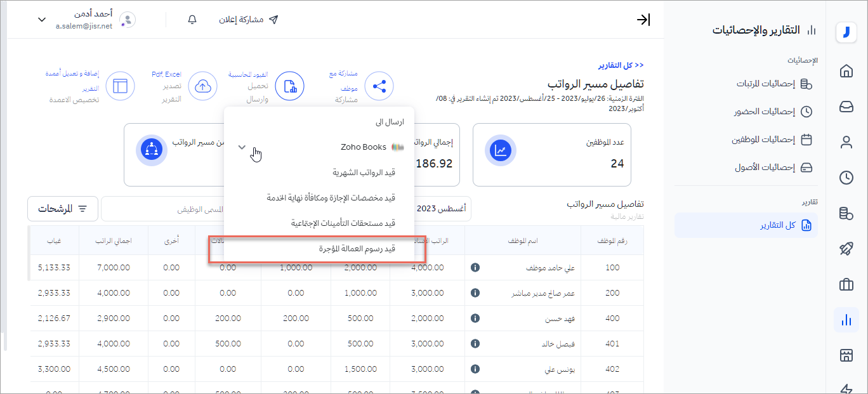The width and height of the screenshot is (868, 394).
Task: Open the customize columns table icon
Action: point(120,86)
